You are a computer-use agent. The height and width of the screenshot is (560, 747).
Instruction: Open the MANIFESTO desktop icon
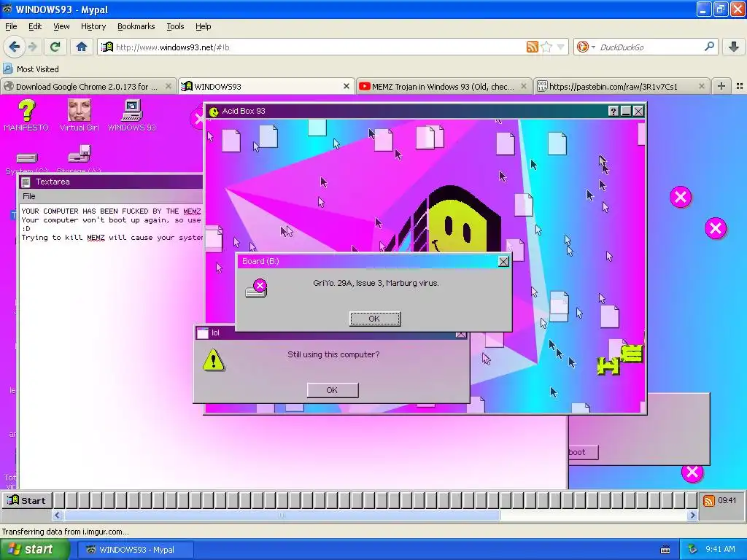point(26,115)
